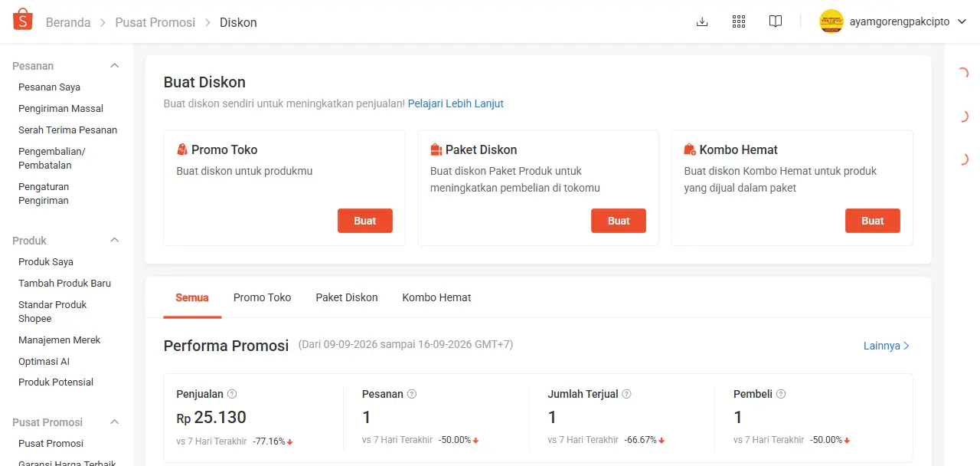Click the Jumlah Terjual help question icon

click(627, 394)
